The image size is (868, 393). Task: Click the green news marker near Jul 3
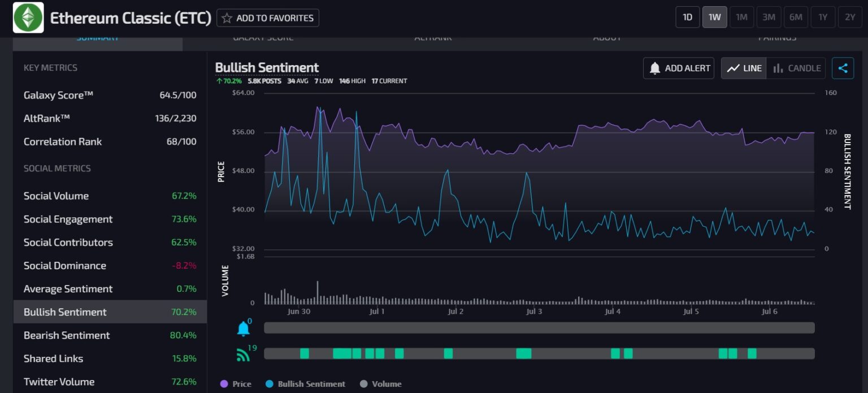click(524, 353)
